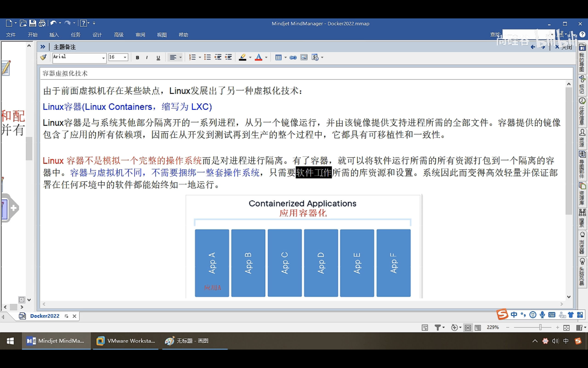Insert a hyperlink into the notes
The width and height of the screenshot is (588, 368).
point(293,57)
